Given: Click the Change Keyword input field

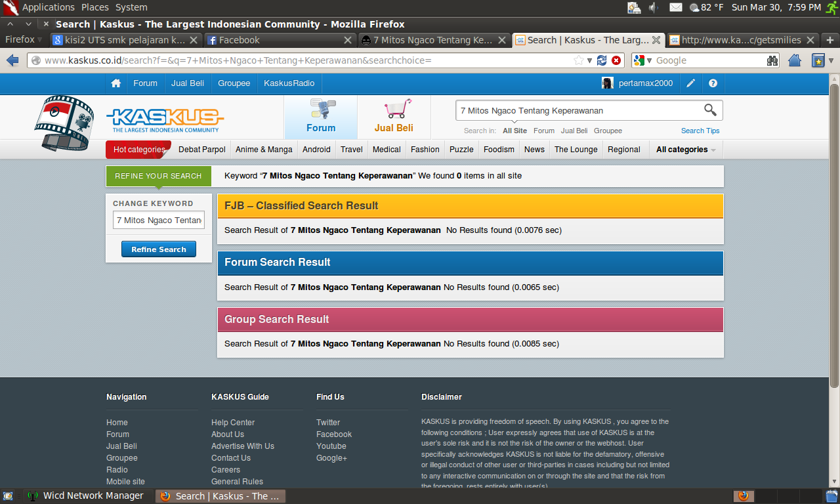Looking at the screenshot, I should (159, 220).
